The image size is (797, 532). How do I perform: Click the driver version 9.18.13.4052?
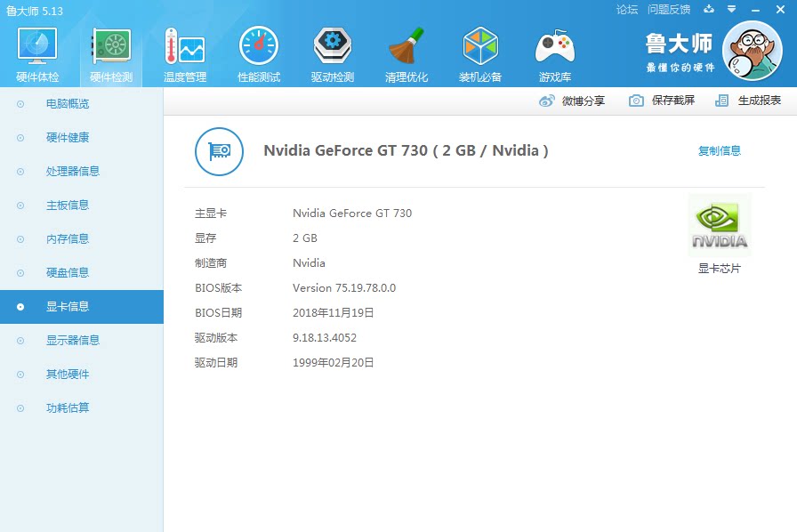(325, 338)
